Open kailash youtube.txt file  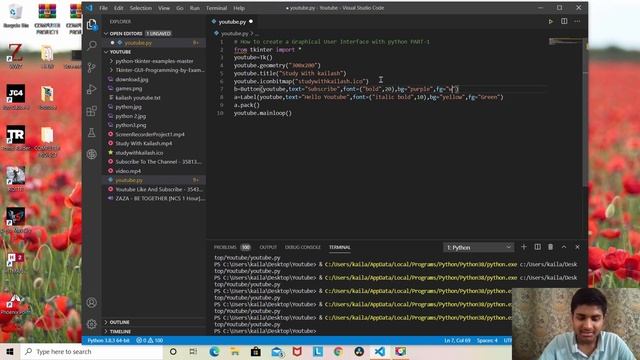[x=138, y=98]
